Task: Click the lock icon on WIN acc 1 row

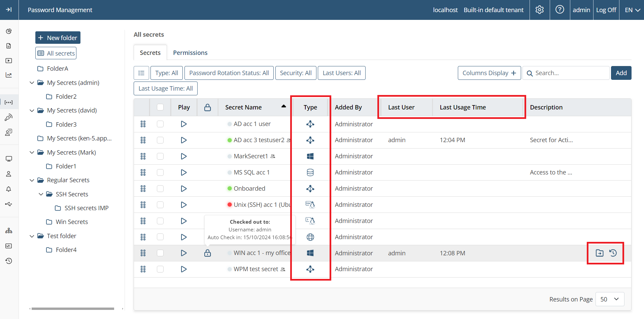Action: pyautogui.click(x=207, y=253)
